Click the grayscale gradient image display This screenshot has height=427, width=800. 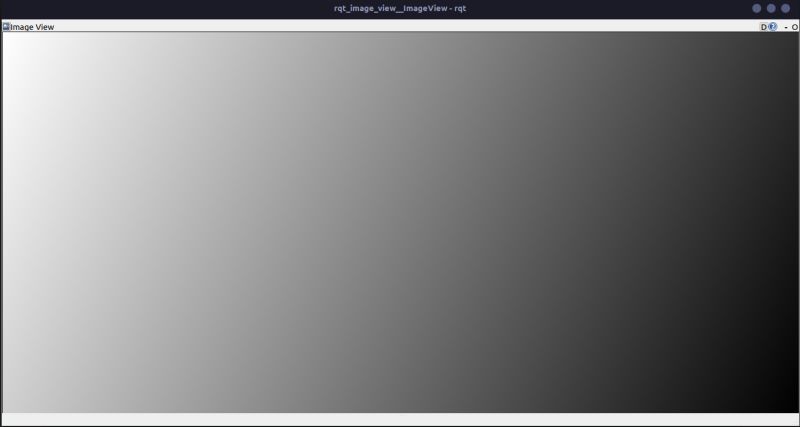point(400,222)
